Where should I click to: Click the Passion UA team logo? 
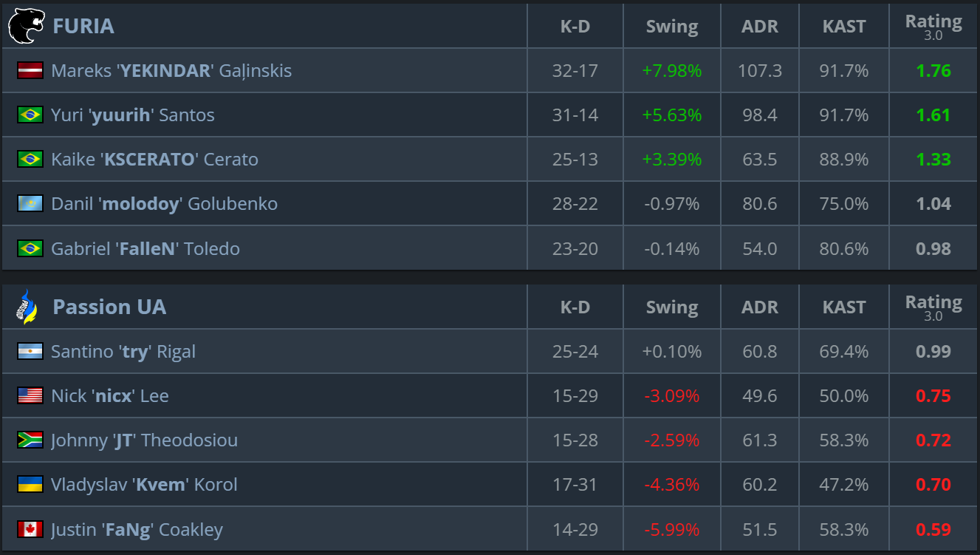click(x=27, y=307)
